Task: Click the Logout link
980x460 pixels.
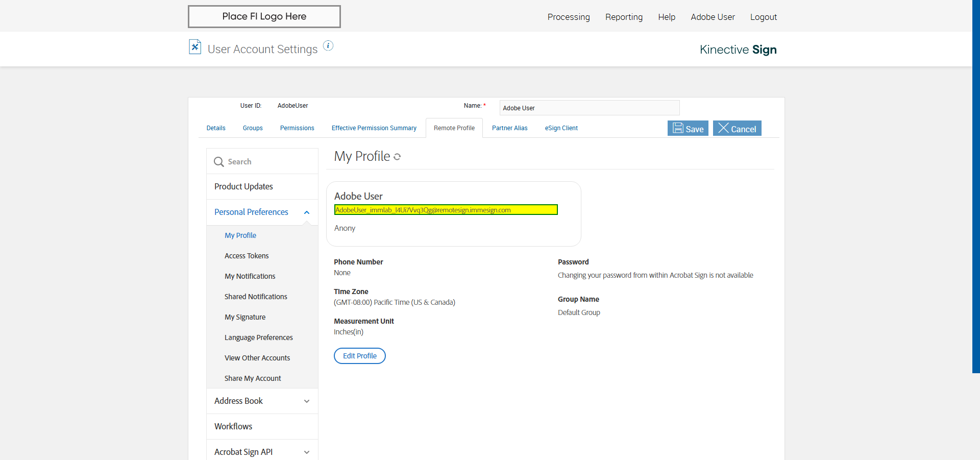Action: click(x=763, y=17)
